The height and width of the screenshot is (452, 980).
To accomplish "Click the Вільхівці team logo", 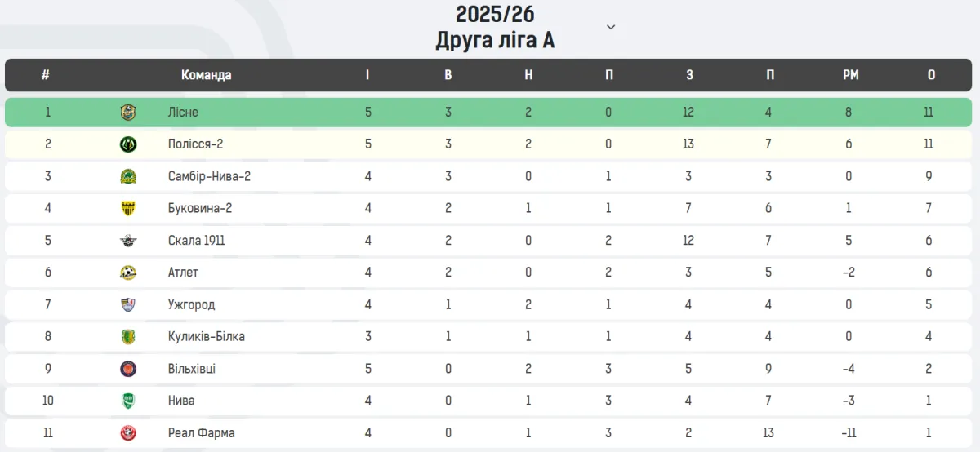I will click(128, 369).
